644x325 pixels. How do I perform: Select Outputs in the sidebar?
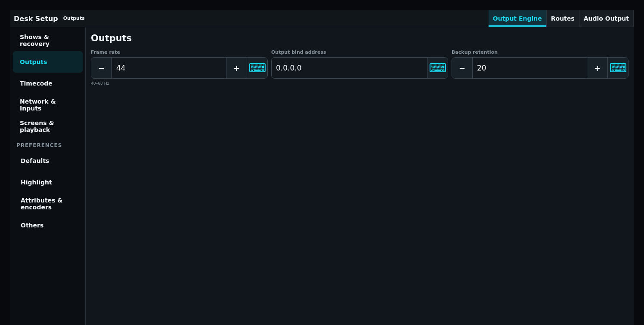click(x=48, y=62)
